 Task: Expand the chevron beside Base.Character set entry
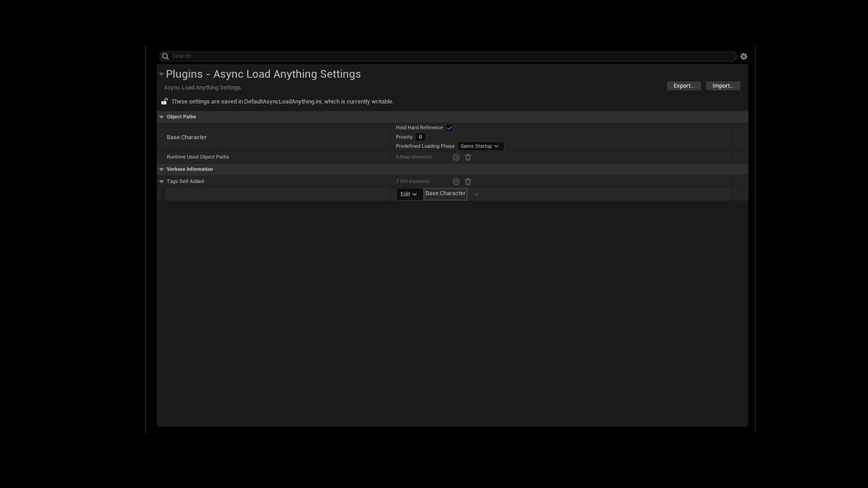476,194
